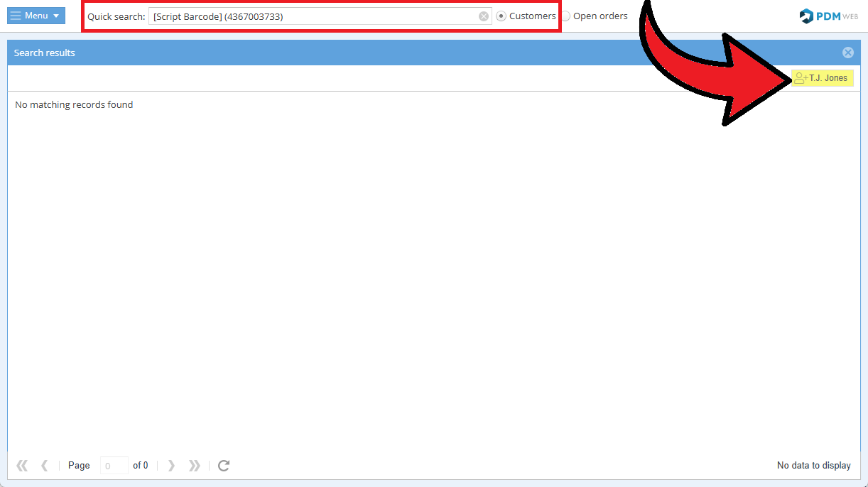The width and height of the screenshot is (868, 487).
Task: Click the Search results panel title
Action: click(x=45, y=53)
